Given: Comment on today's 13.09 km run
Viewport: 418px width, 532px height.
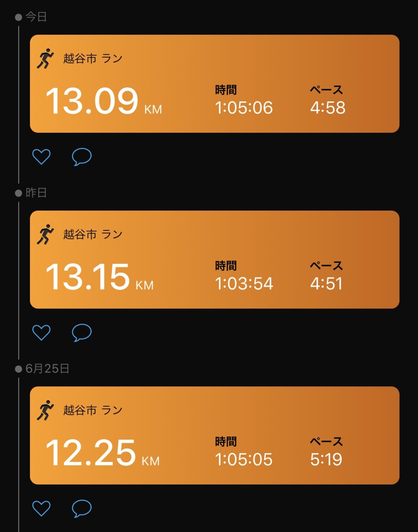Looking at the screenshot, I should [82, 157].
